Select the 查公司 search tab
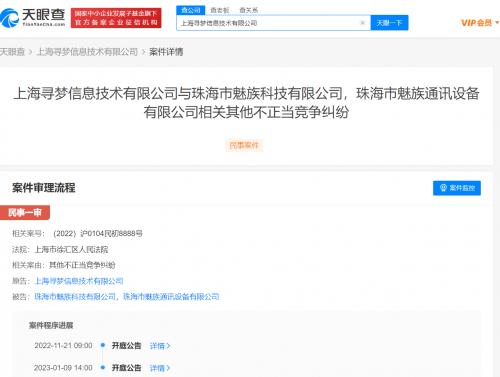The width and height of the screenshot is (500, 377). pyautogui.click(x=191, y=10)
